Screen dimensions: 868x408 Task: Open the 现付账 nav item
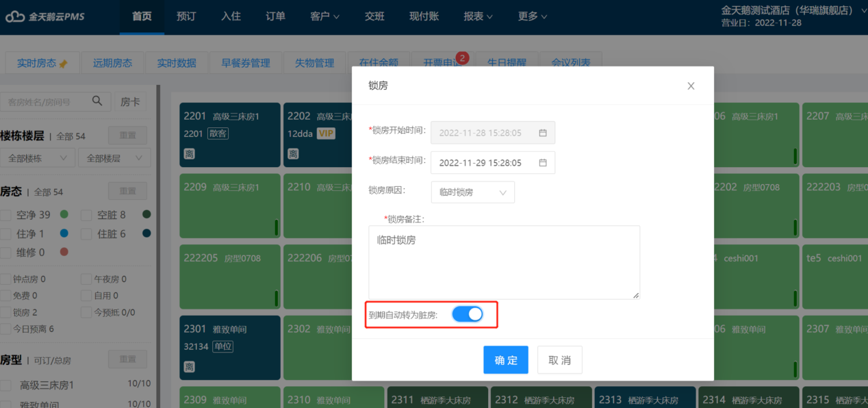(424, 16)
